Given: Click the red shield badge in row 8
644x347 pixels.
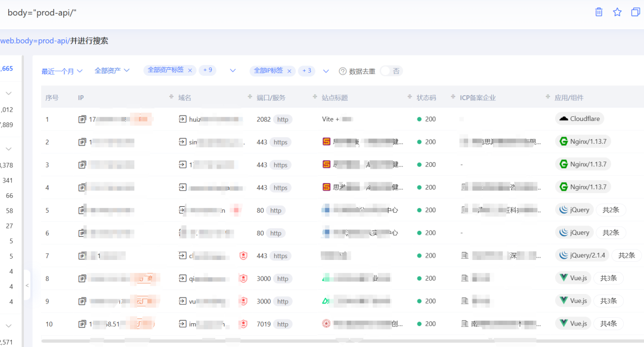Looking at the screenshot, I should point(243,278).
